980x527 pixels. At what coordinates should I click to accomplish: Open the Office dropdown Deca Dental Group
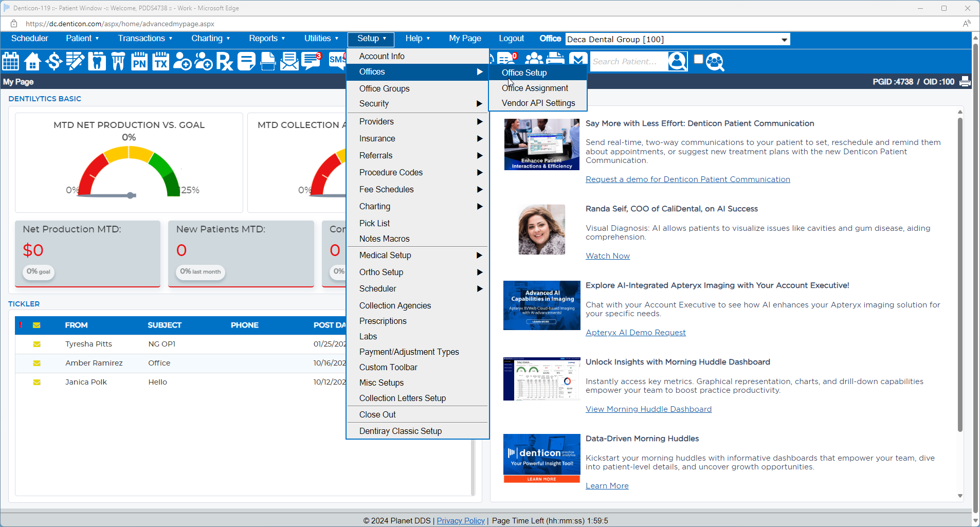coord(678,40)
